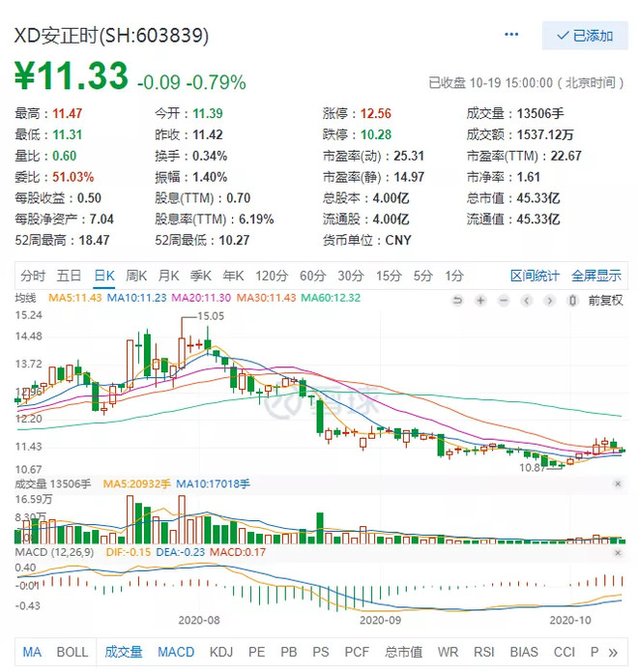The width and height of the screenshot is (638, 672).
Task: Open the three-dot more options menu
Action: tap(511, 34)
